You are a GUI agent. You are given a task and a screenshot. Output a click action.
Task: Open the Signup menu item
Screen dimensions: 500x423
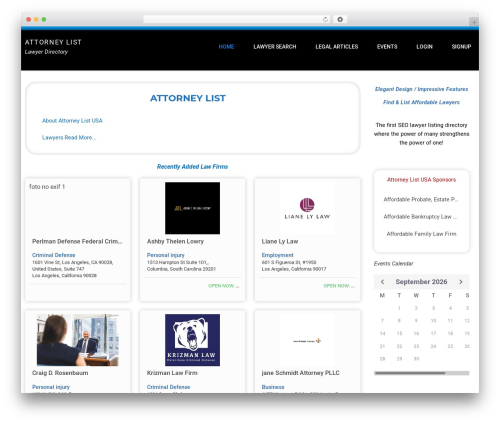pyautogui.click(x=461, y=47)
